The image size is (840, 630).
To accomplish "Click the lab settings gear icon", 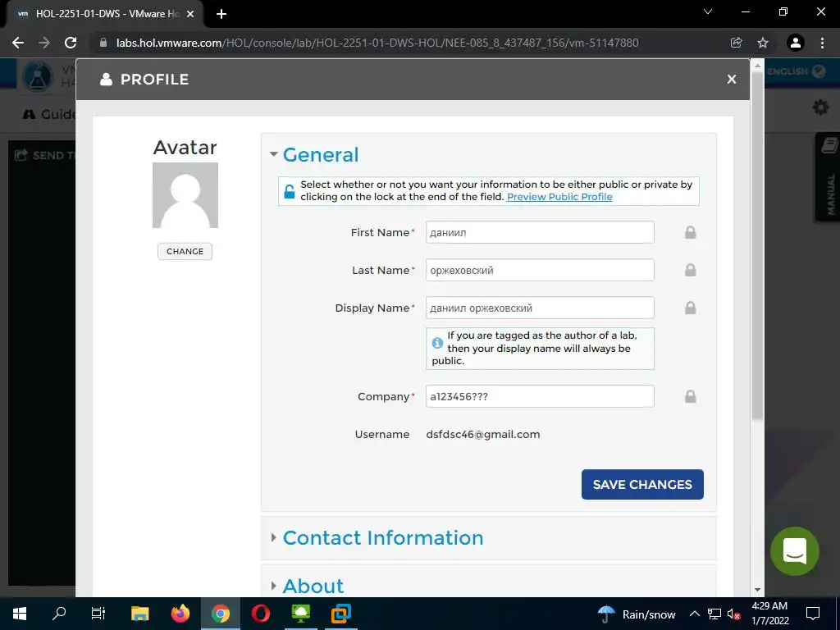I will pyautogui.click(x=820, y=107).
